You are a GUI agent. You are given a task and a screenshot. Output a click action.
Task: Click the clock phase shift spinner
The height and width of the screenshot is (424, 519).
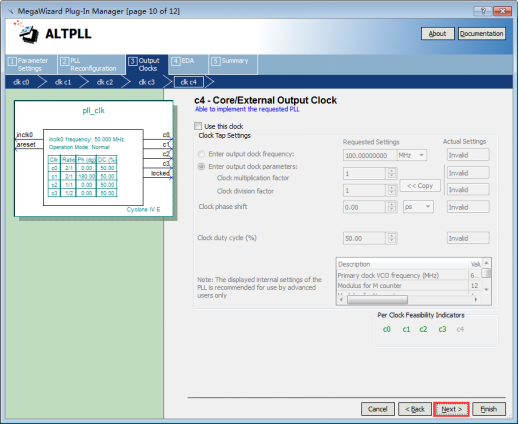point(392,207)
